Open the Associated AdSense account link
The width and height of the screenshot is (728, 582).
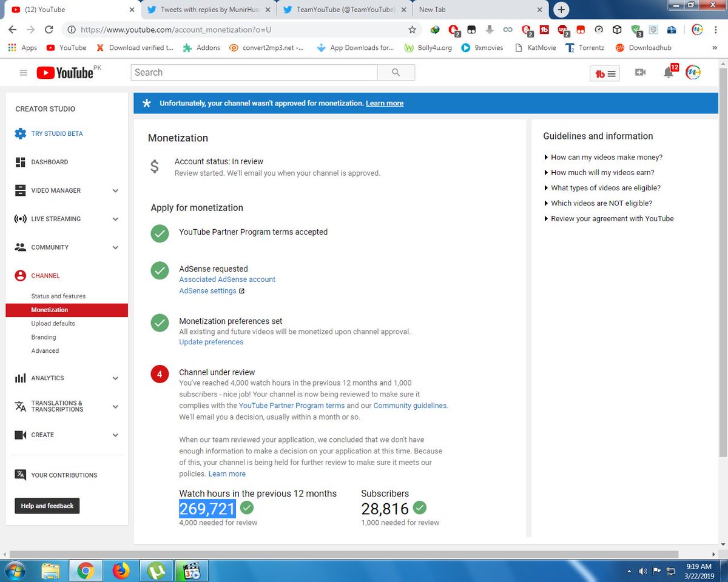pos(227,279)
